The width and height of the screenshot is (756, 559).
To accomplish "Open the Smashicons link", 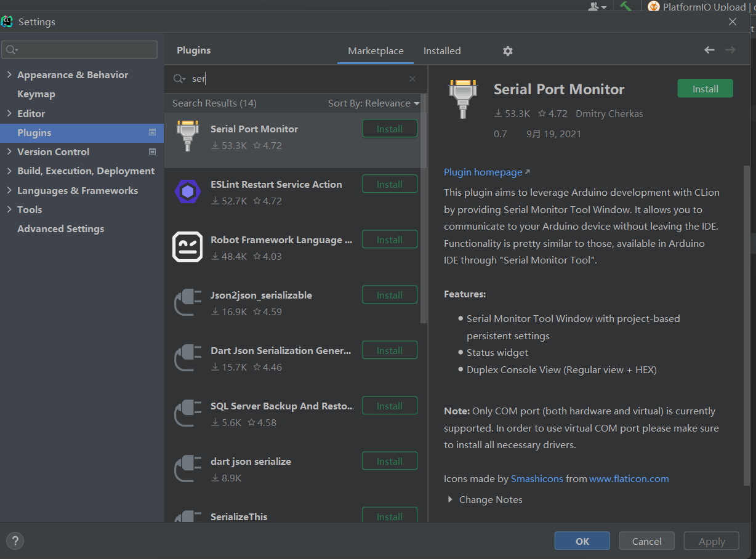I will (537, 478).
